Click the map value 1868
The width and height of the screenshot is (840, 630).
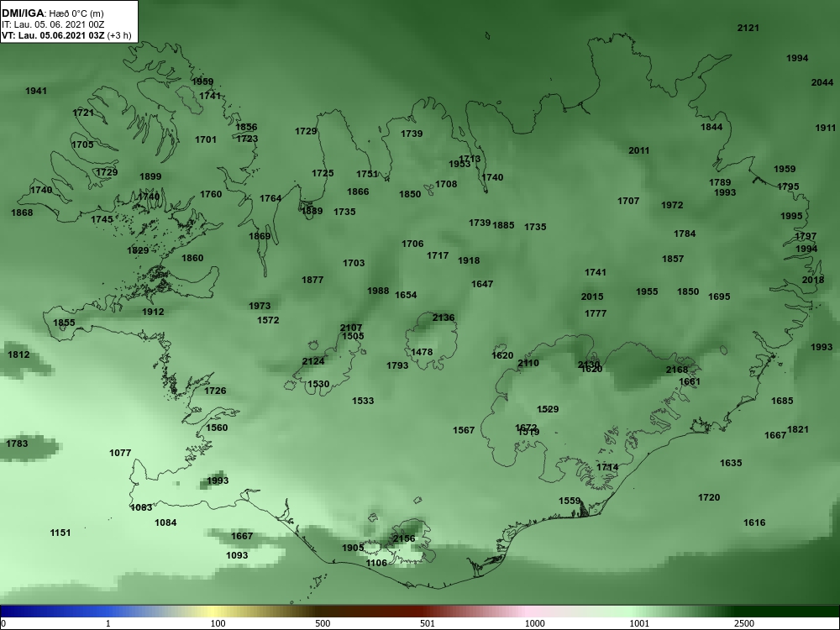coord(22,213)
